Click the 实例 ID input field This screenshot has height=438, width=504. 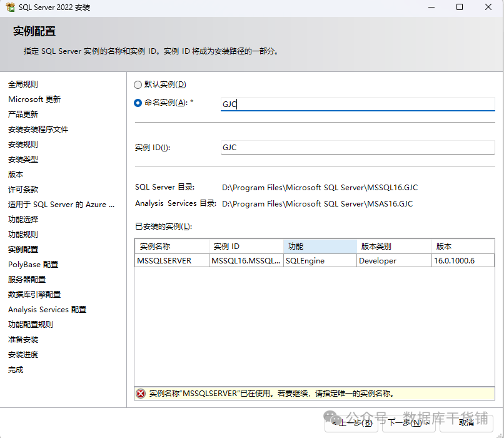pos(358,147)
